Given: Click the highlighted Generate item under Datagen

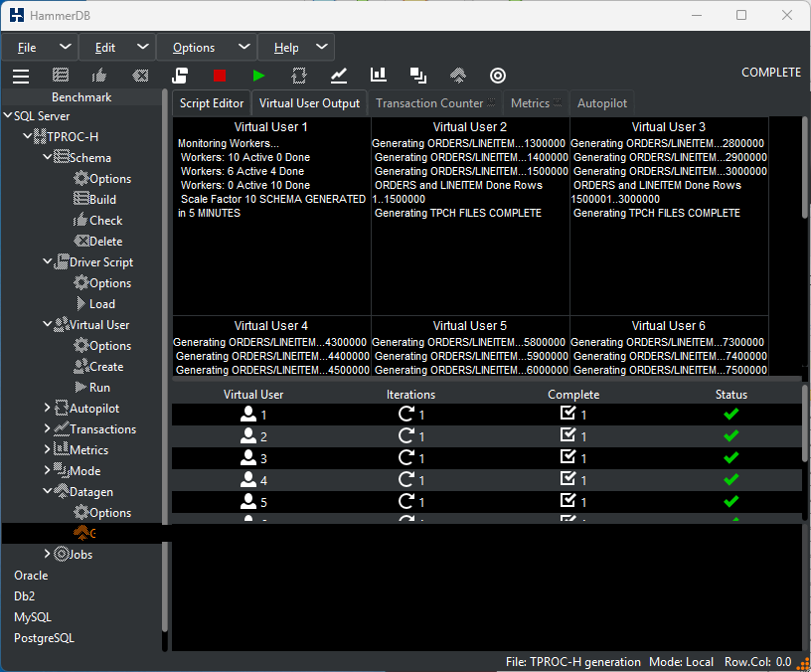Looking at the screenshot, I should click(84, 533).
